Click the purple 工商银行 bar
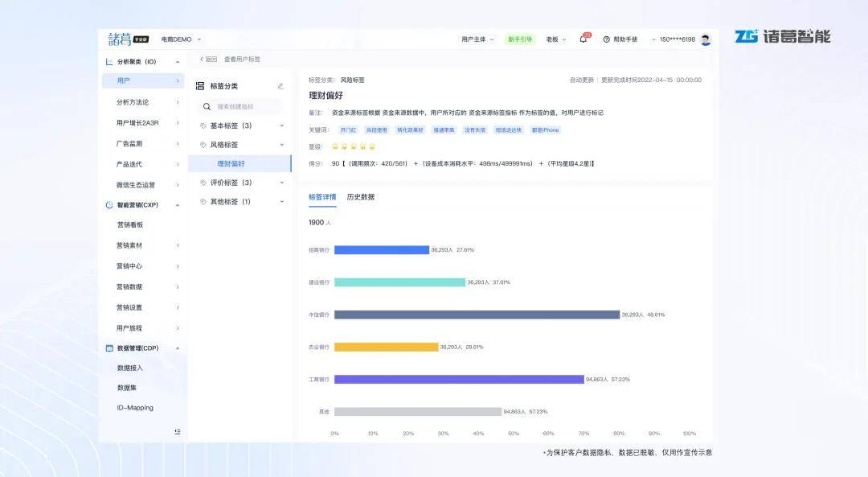The height and width of the screenshot is (477, 868). (x=459, y=380)
